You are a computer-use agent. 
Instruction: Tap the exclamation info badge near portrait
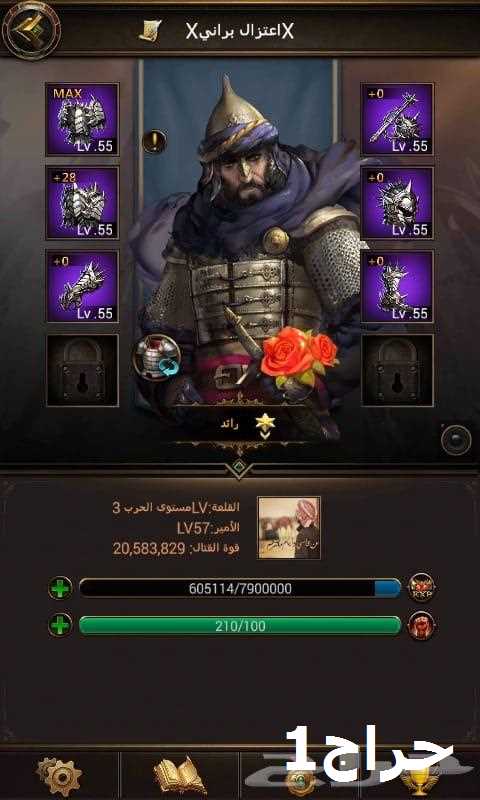154,141
